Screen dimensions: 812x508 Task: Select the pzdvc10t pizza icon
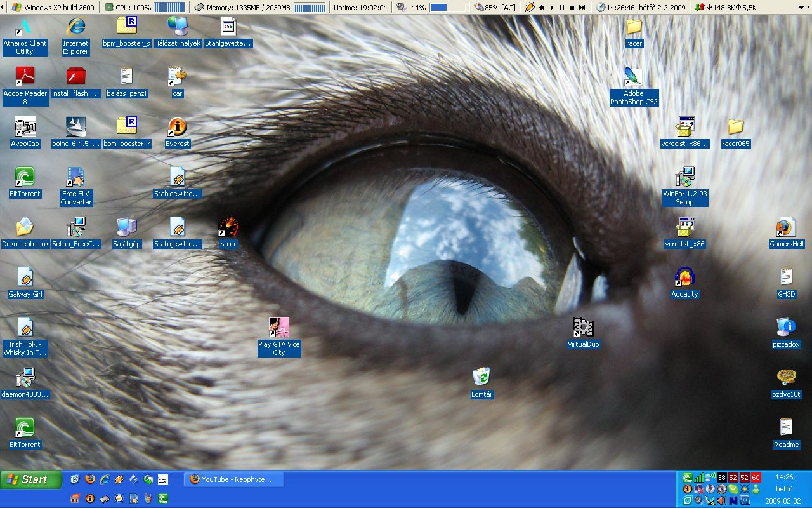786,384
